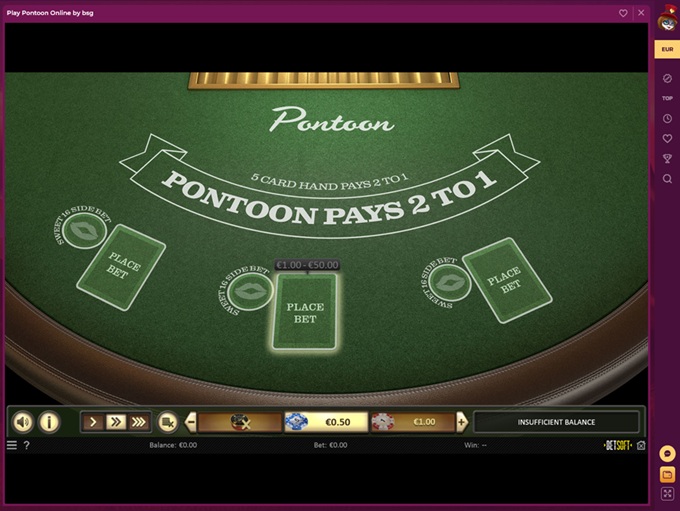The height and width of the screenshot is (511, 680).
Task: Open tournaments trophy icon in sidebar
Action: point(667,158)
